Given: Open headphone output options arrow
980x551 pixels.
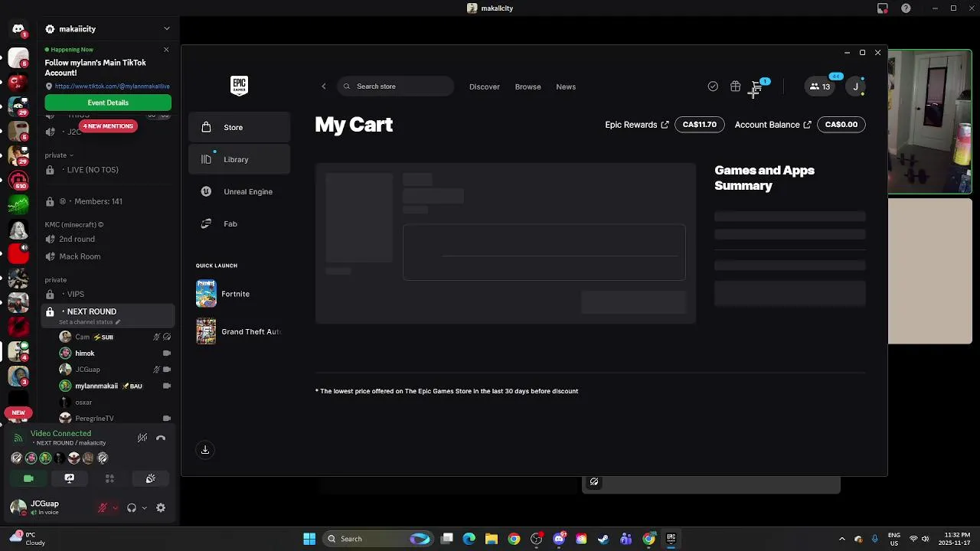Looking at the screenshot, I should 144,507.
